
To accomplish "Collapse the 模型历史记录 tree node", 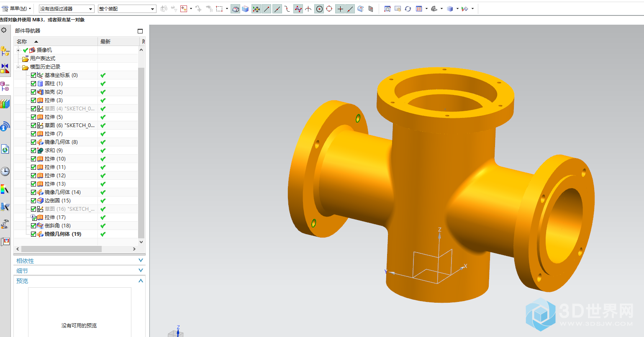I will (x=18, y=67).
